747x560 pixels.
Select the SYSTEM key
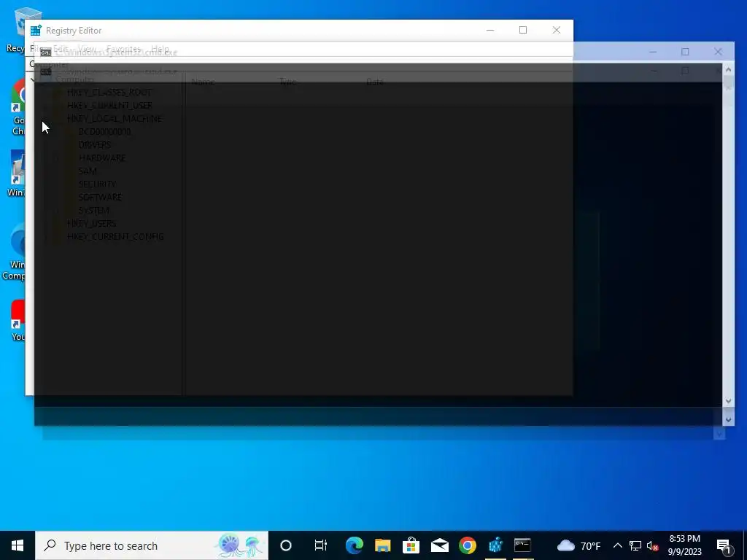[x=94, y=211]
